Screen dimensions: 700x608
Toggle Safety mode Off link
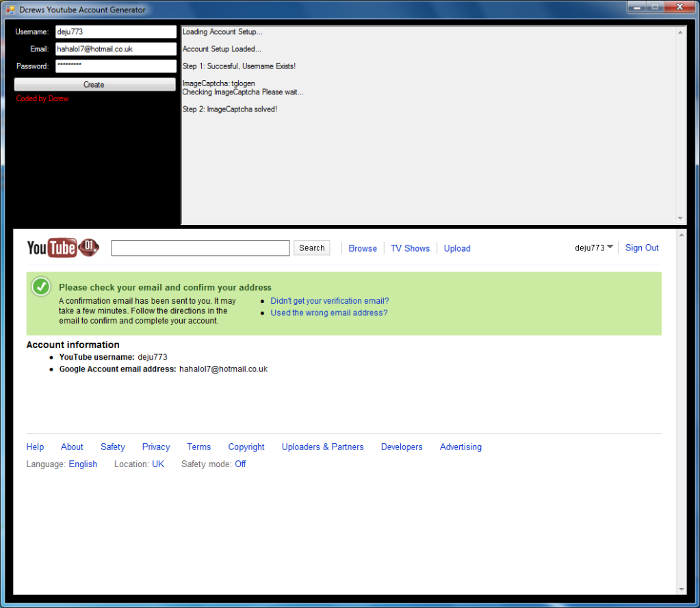(240, 464)
